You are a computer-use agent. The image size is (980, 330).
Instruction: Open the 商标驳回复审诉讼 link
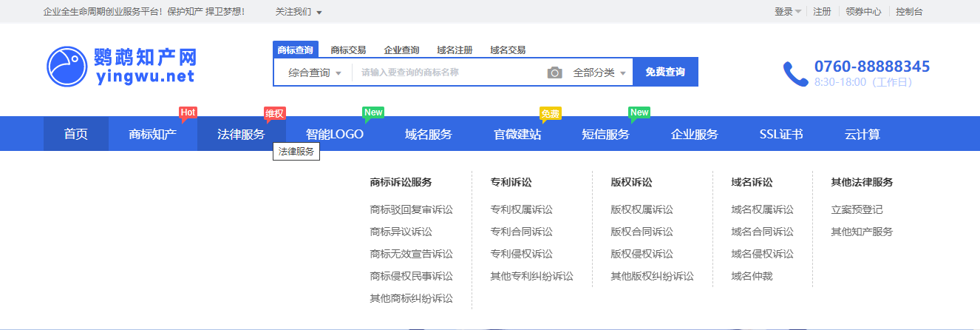pyautogui.click(x=411, y=209)
